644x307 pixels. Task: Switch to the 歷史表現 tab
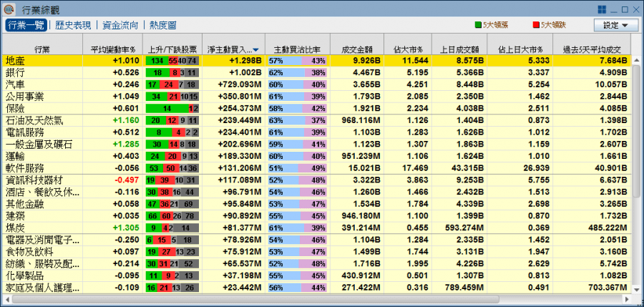(71, 24)
